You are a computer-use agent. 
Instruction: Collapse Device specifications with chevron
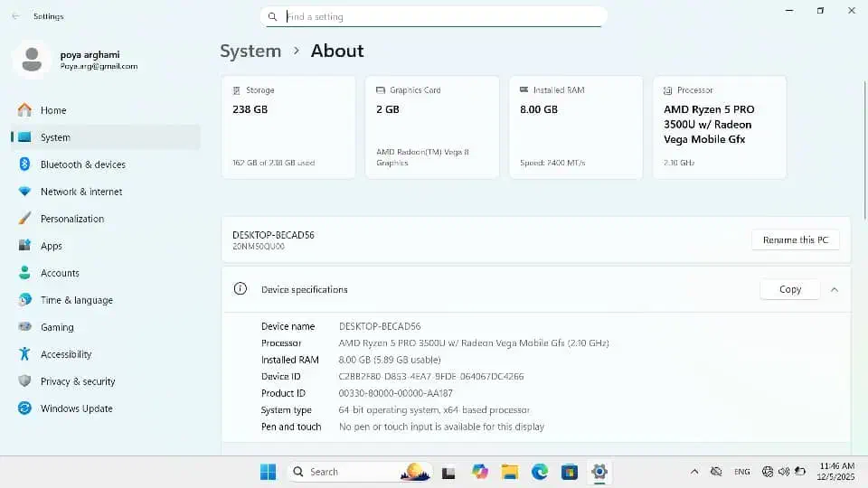[835, 289]
